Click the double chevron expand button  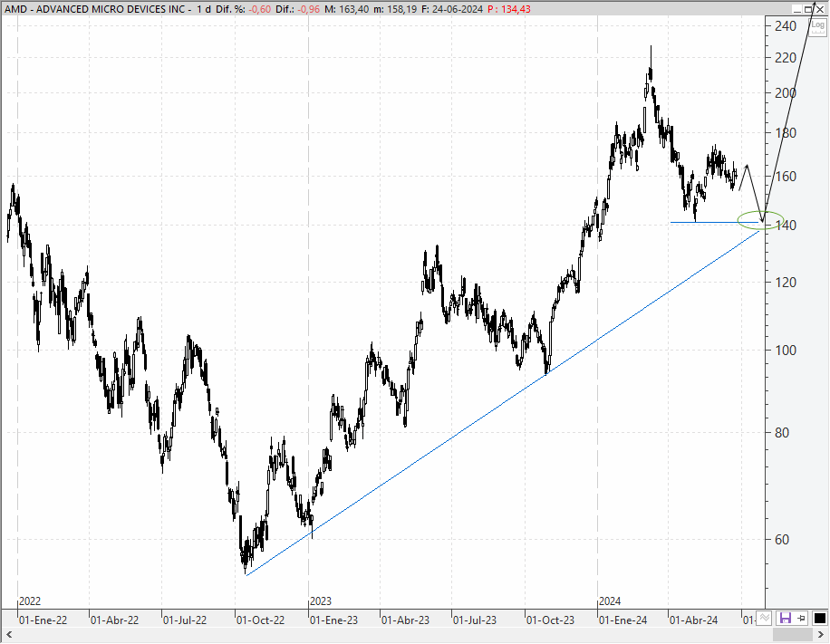[x=764, y=618]
